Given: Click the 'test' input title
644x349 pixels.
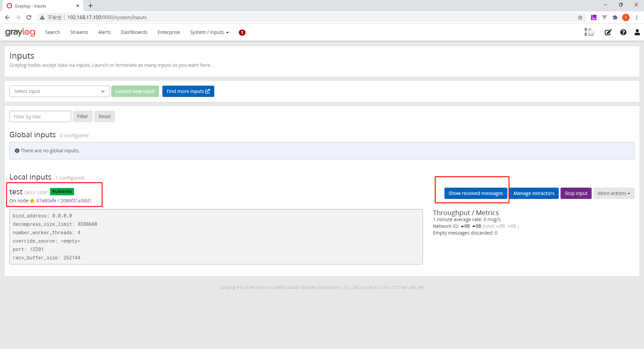Looking at the screenshot, I should (16, 192).
